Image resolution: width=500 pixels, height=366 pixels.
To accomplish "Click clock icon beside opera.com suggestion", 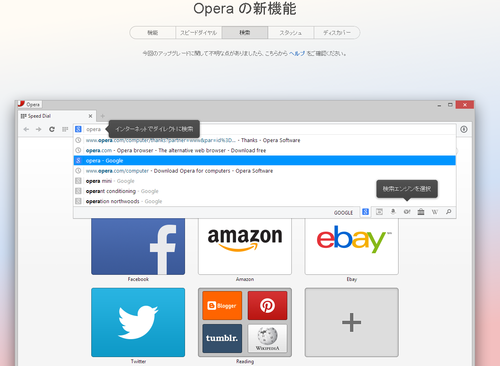I will [78, 150].
